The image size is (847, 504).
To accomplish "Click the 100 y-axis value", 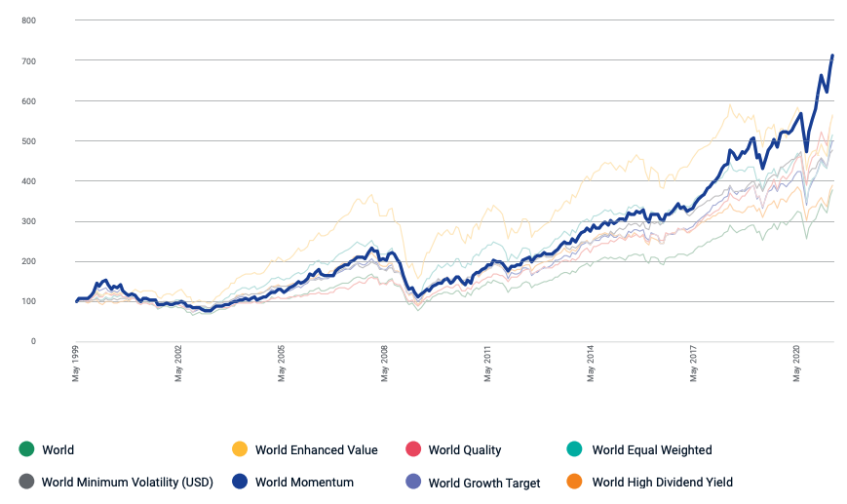I will click(x=28, y=301).
